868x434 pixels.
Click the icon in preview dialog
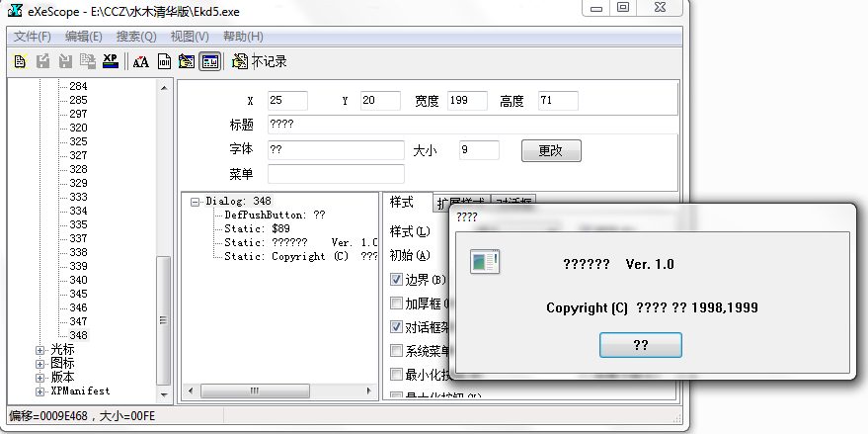coord(484,262)
